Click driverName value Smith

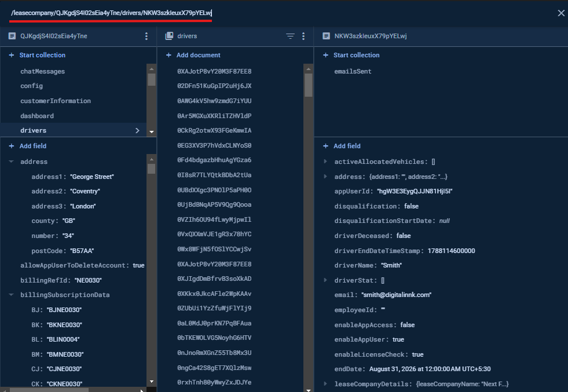pyautogui.click(x=391, y=266)
